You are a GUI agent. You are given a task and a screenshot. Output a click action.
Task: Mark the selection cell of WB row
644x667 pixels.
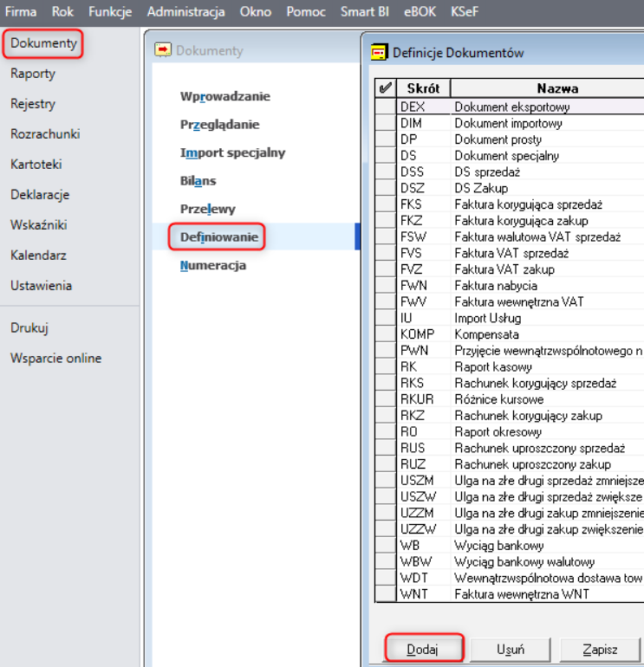(386, 546)
